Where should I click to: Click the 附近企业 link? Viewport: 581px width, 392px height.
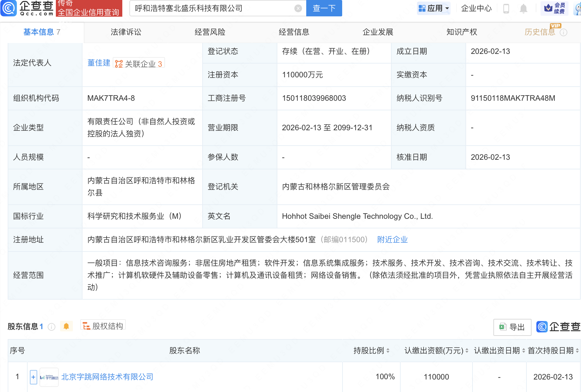pyautogui.click(x=392, y=240)
